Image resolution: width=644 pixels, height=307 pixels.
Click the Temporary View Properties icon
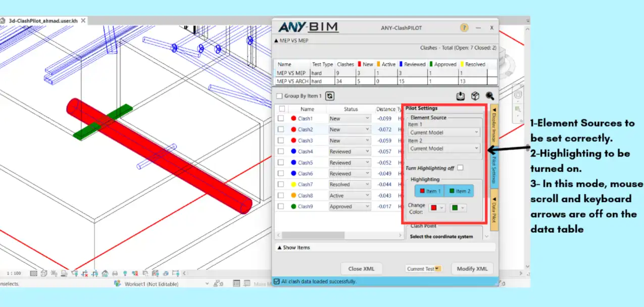click(145, 274)
